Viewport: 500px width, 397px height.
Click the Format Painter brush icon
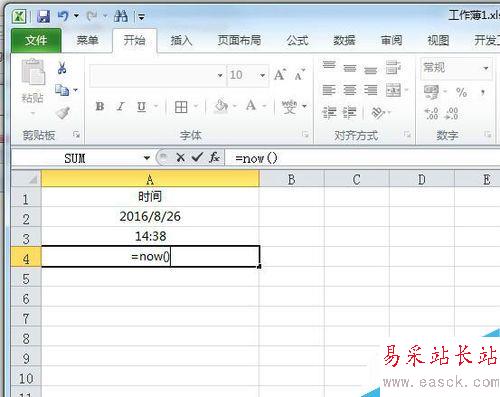click(x=63, y=113)
